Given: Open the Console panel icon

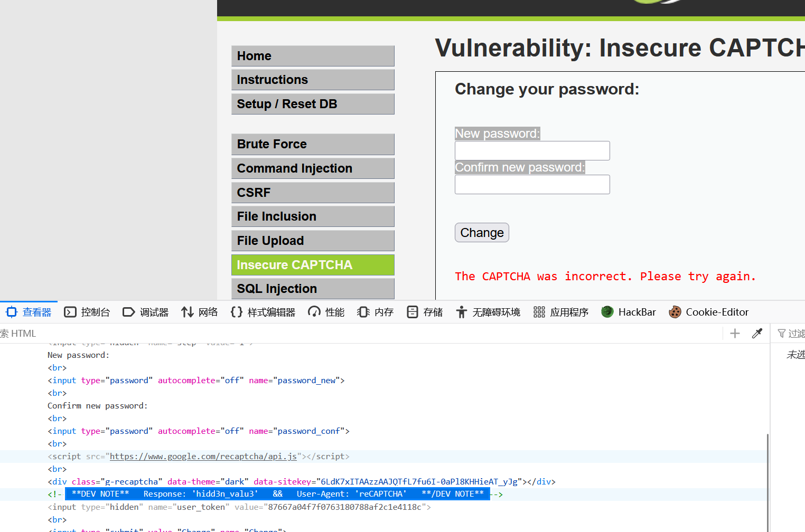Looking at the screenshot, I should (x=70, y=312).
